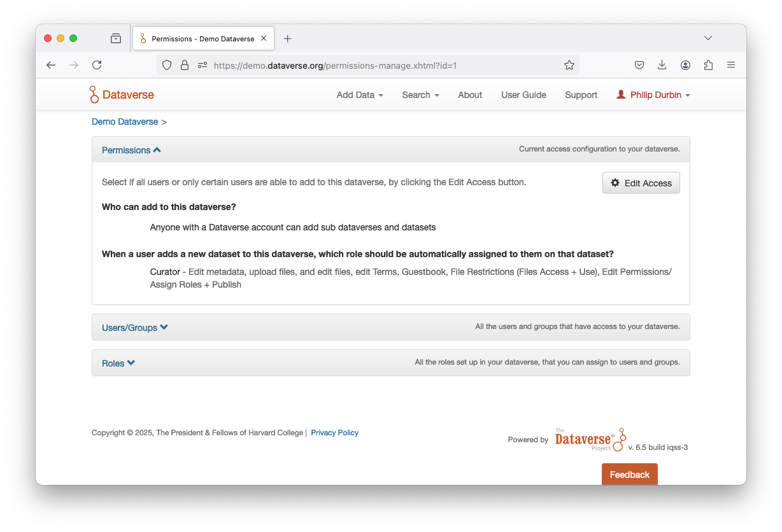Go to the User Guide page

click(x=523, y=95)
